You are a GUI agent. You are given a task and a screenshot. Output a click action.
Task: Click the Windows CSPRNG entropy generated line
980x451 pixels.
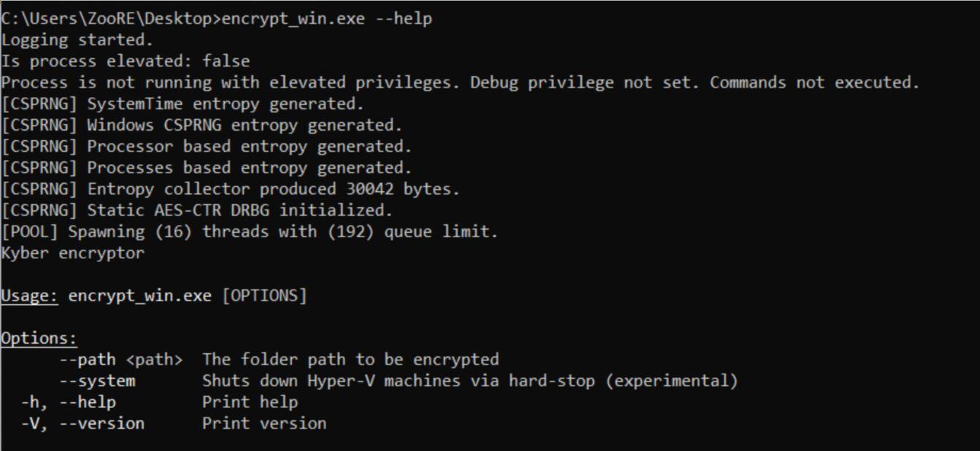pyautogui.click(x=201, y=125)
